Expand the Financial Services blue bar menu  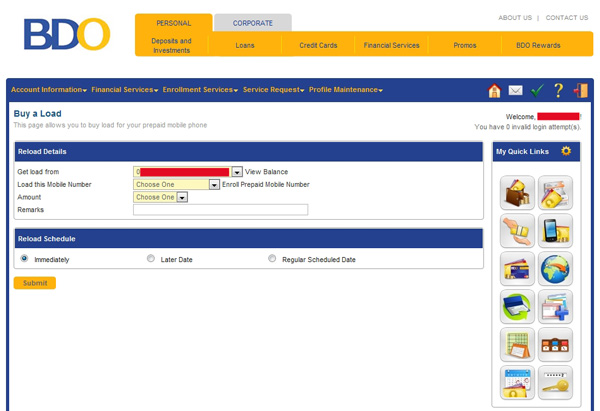pos(125,90)
